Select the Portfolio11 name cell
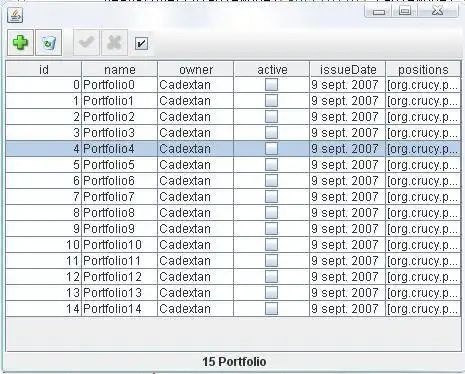This screenshot has width=465, height=374. 120,261
